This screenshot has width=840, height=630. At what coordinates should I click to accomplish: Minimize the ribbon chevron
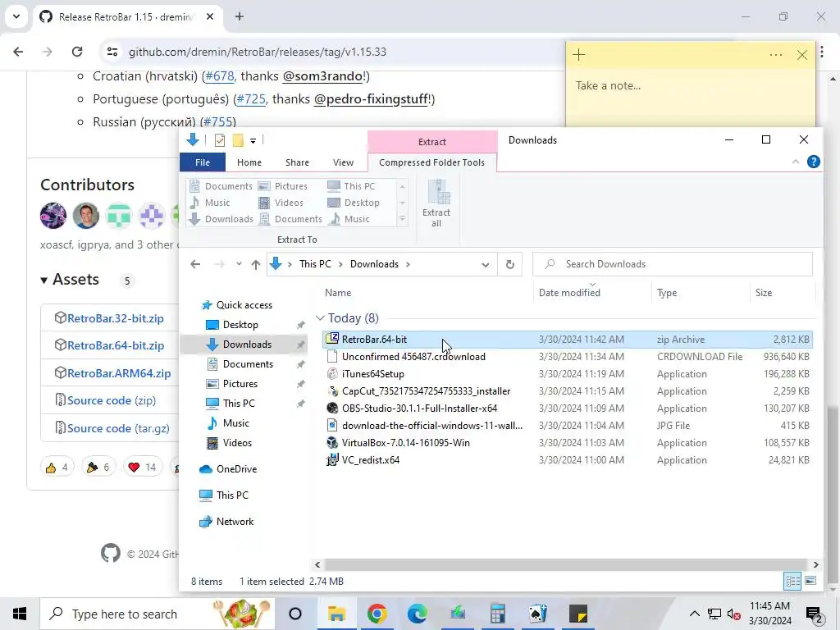(796, 162)
